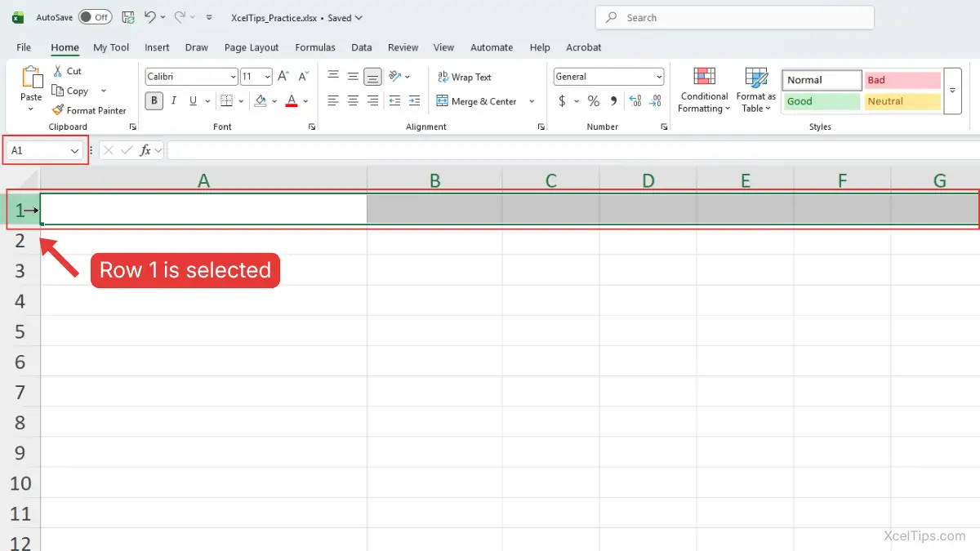
Task: Switch to the Page Layout tab
Action: (252, 47)
